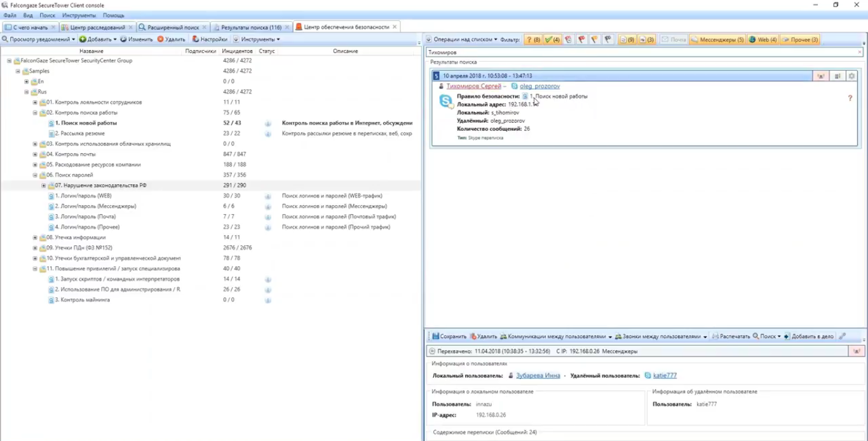Toggle the question-mark (8) status filter
The height and width of the screenshot is (441, 868).
pos(533,39)
